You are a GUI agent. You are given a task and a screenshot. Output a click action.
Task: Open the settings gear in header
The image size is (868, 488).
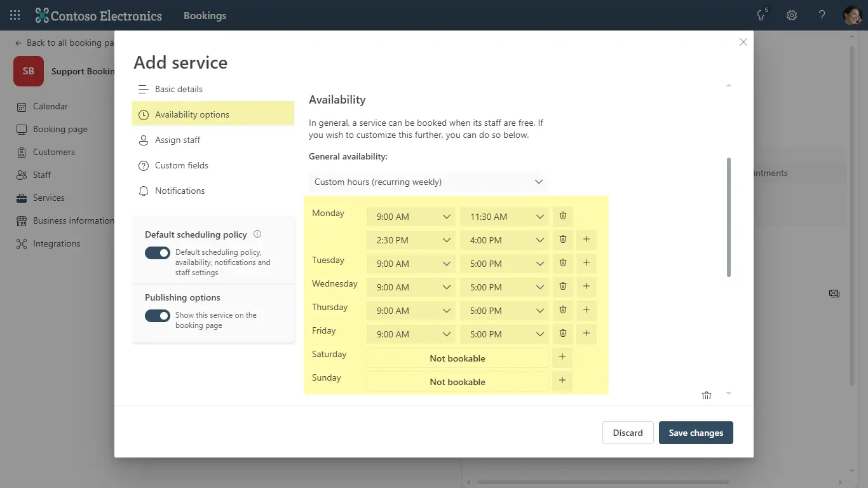coord(792,15)
